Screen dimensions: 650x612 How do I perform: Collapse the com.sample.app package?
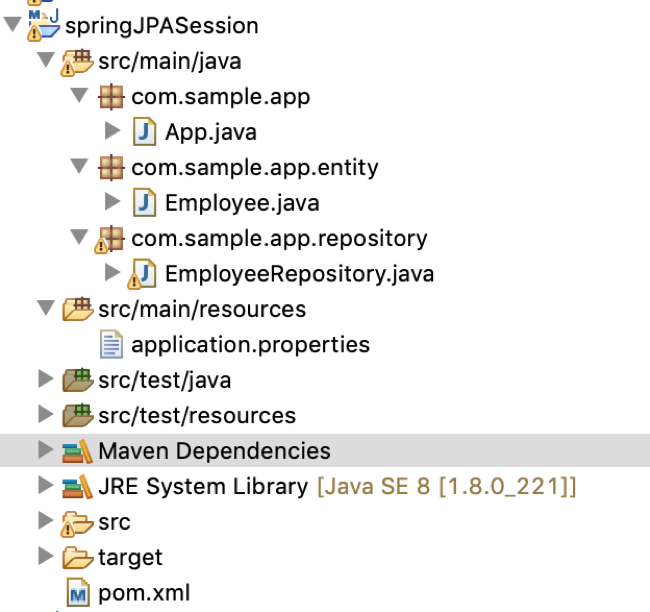(x=79, y=95)
